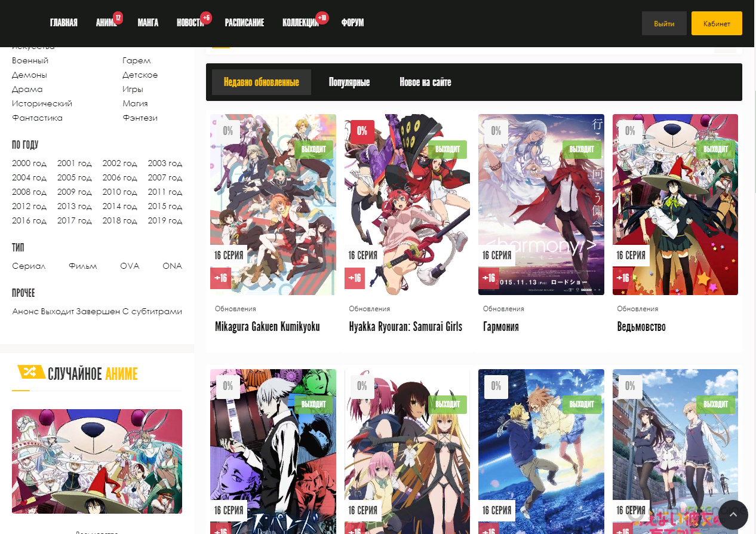This screenshot has height=534, width=756.
Task: Select the Детское genre
Action: pos(140,75)
